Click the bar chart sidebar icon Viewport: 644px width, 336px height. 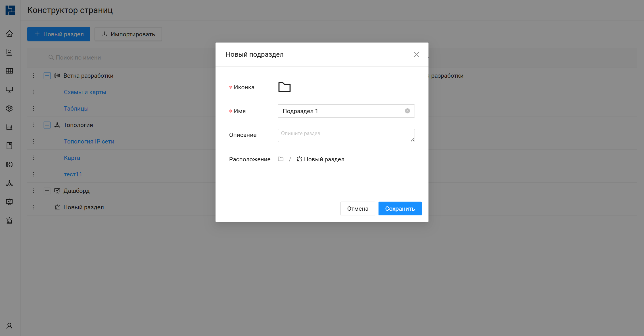(9, 127)
